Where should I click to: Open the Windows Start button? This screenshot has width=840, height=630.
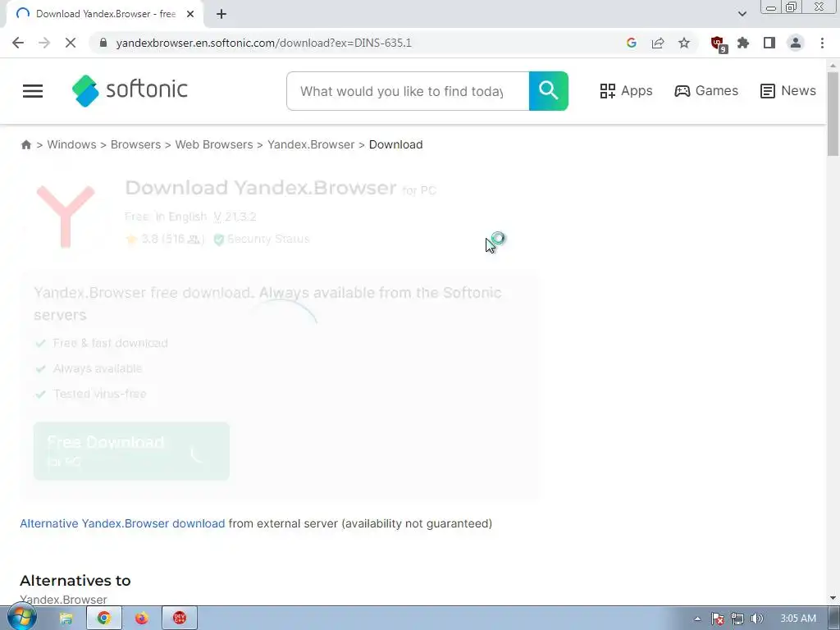21,619
